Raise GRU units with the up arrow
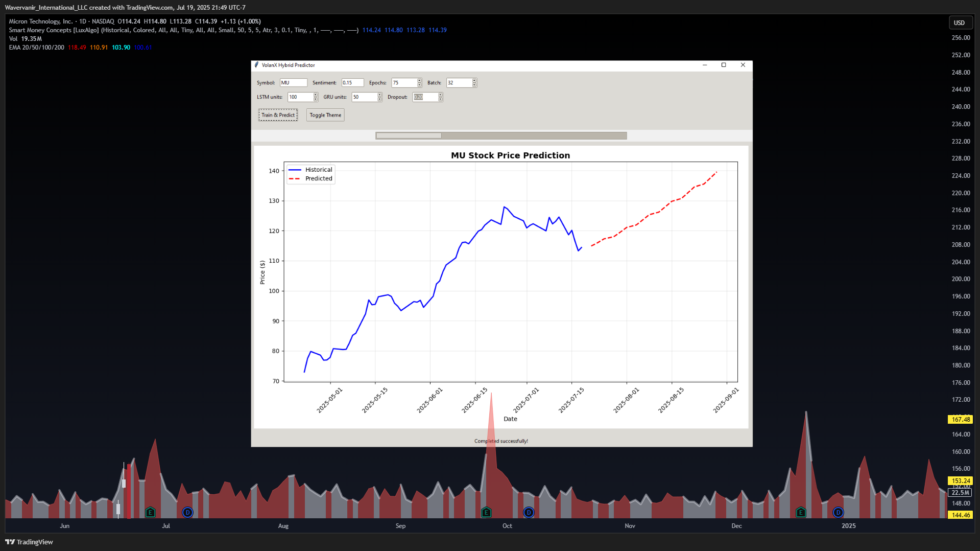Screen dimensions: 980x551 click(379, 95)
